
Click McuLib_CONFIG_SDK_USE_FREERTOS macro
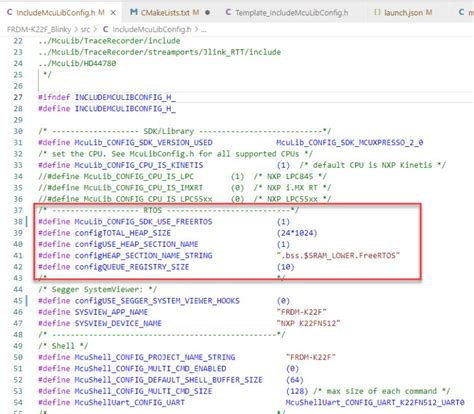point(143,222)
